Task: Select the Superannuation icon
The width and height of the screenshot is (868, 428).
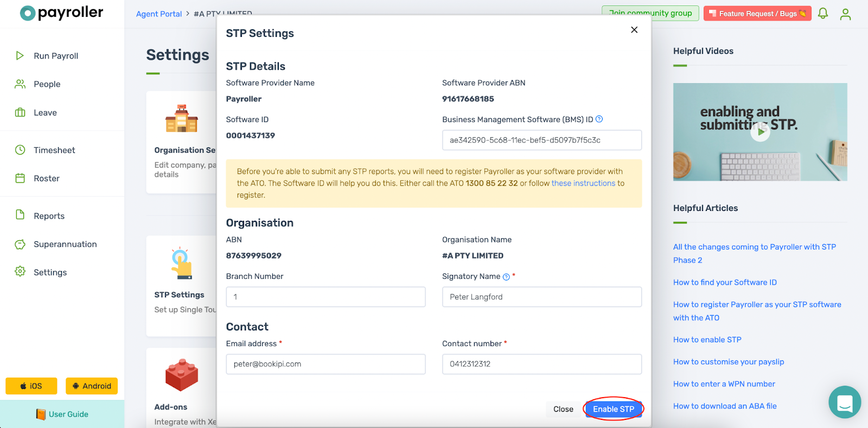Action: [20, 244]
